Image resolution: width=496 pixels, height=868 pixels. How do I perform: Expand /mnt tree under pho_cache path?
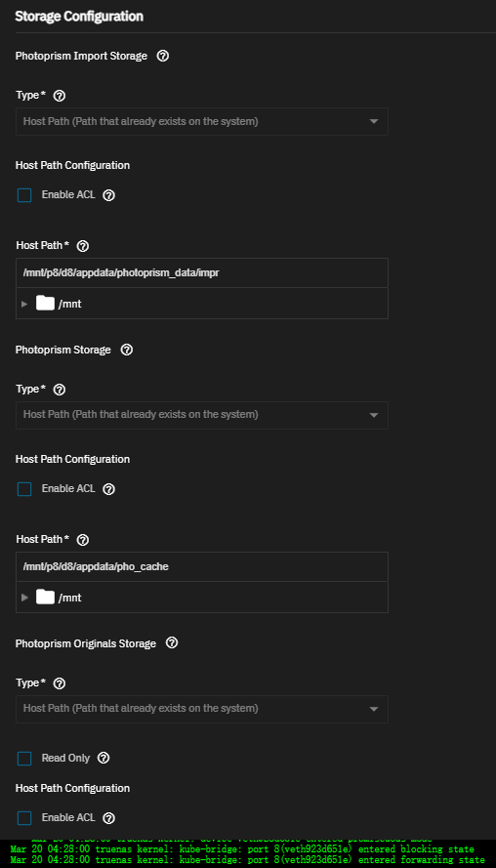pos(24,598)
